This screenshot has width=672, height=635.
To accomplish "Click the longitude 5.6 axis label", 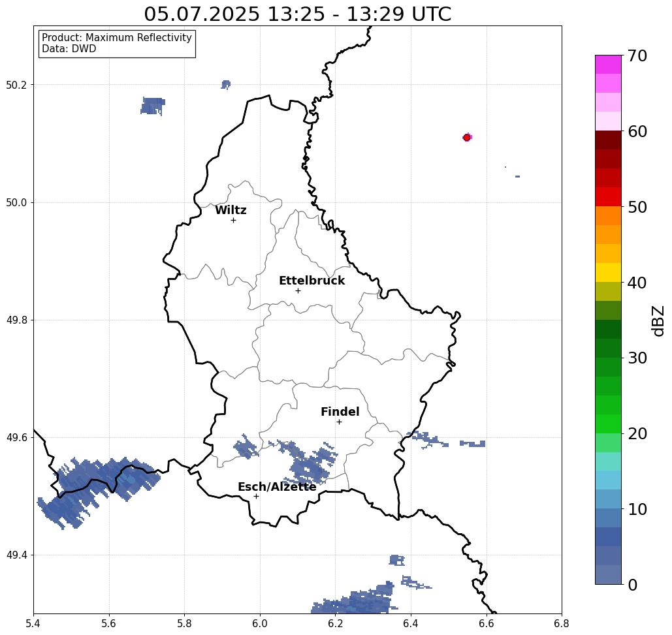I will coord(109,623).
